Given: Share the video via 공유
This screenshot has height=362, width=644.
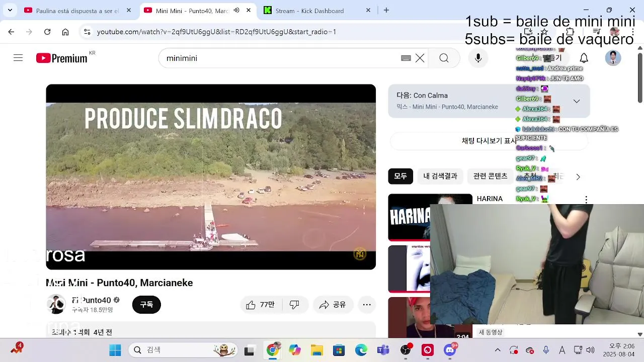Looking at the screenshot, I should (x=333, y=305).
